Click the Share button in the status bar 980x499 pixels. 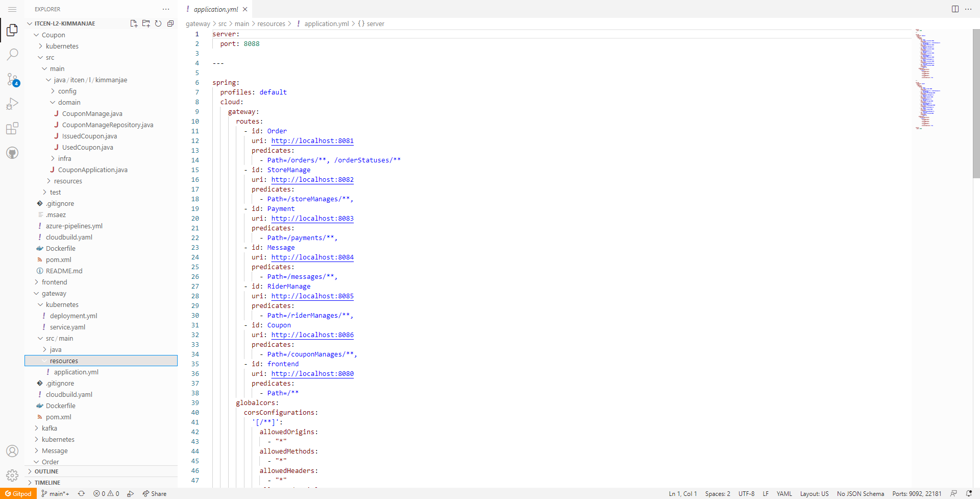point(155,493)
